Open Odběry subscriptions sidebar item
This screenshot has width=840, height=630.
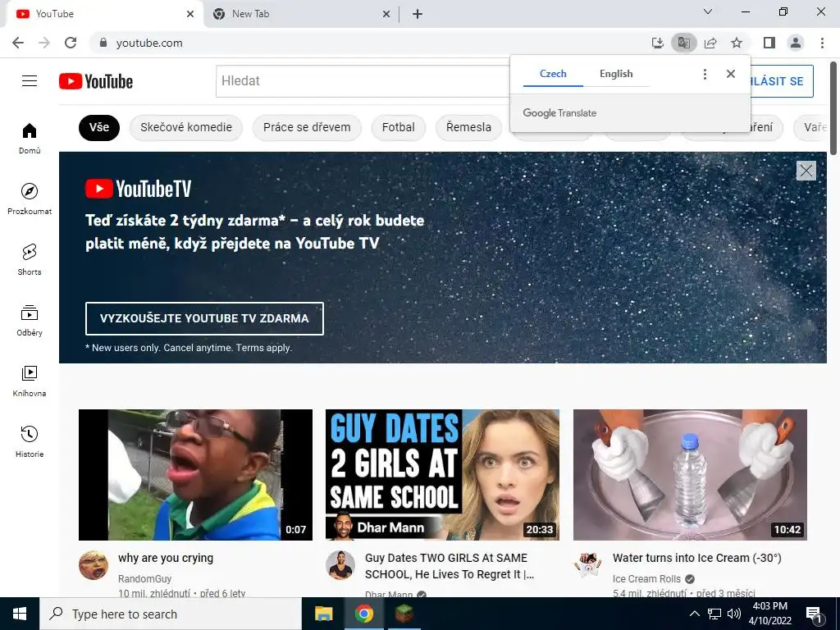pyautogui.click(x=30, y=321)
